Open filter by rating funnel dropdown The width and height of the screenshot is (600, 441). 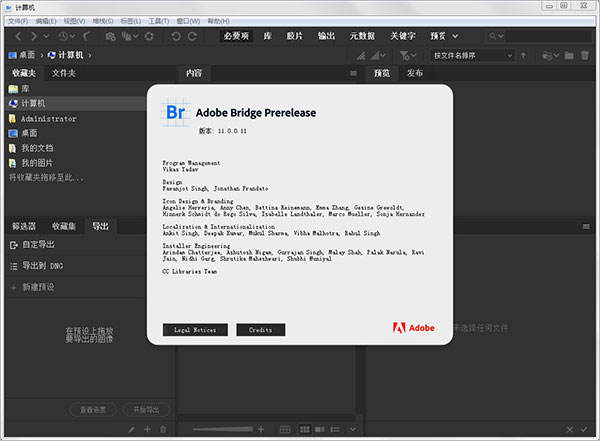coord(408,56)
